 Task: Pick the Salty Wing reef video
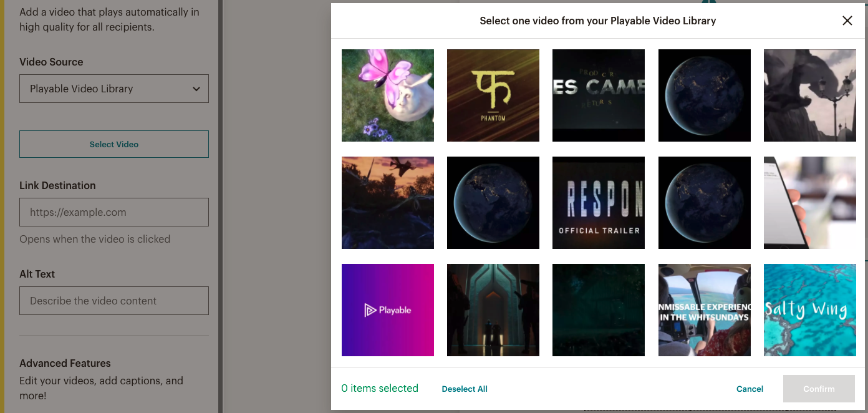[810, 310]
